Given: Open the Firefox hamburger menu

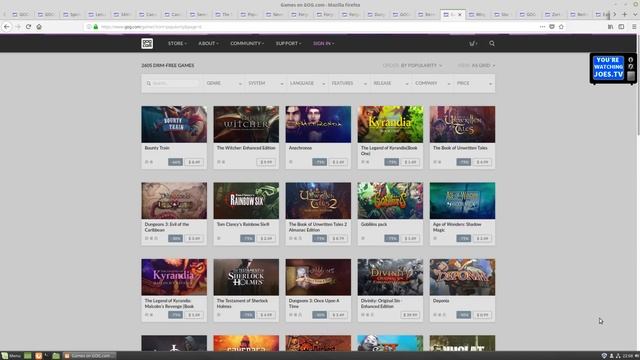Looking at the screenshot, I should coord(634,27).
